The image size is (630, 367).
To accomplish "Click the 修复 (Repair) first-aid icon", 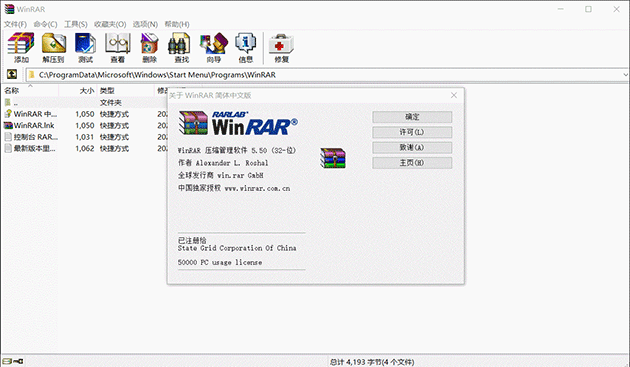I will click(281, 44).
